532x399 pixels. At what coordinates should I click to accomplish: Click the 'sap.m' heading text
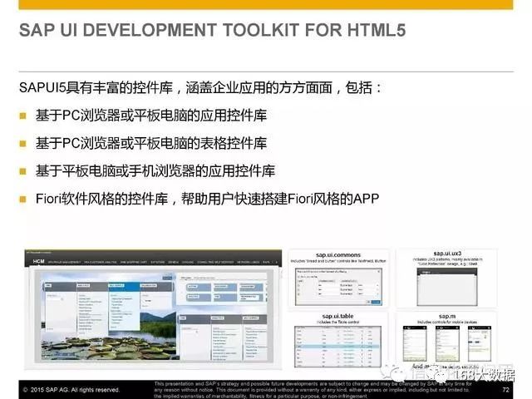(x=447, y=316)
